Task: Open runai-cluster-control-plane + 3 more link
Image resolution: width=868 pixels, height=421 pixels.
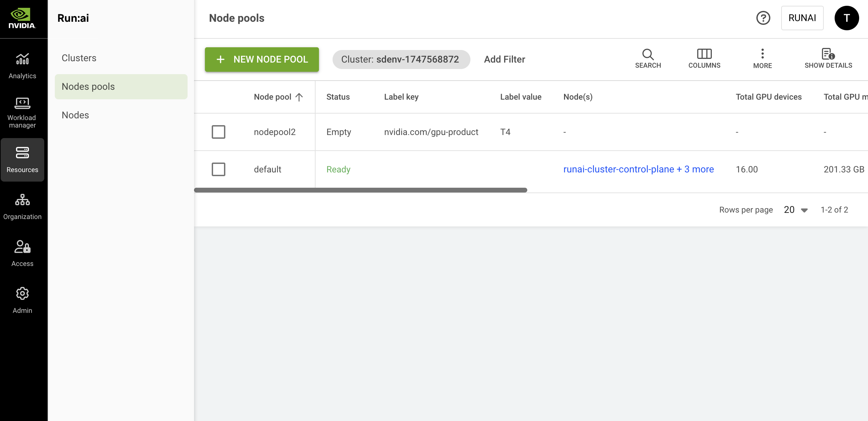Action: pyautogui.click(x=638, y=169)
